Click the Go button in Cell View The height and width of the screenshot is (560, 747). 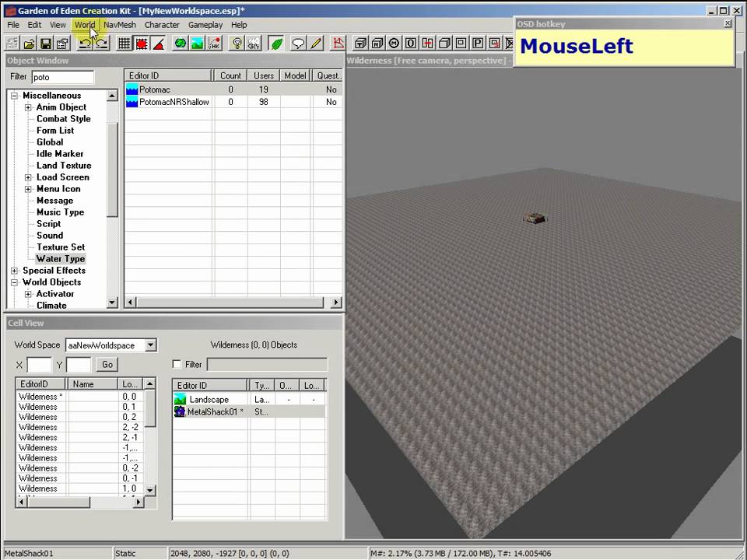pos(107,364)
